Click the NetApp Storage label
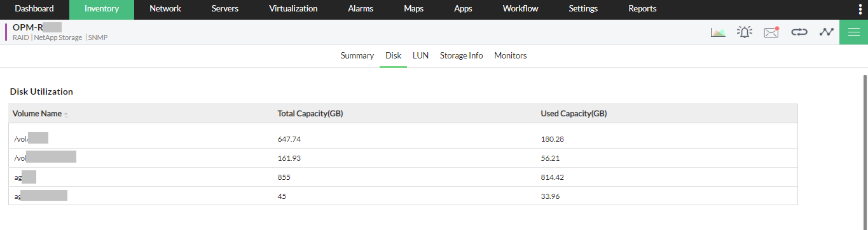Screen dimensions: 868x230 [58, 38]
